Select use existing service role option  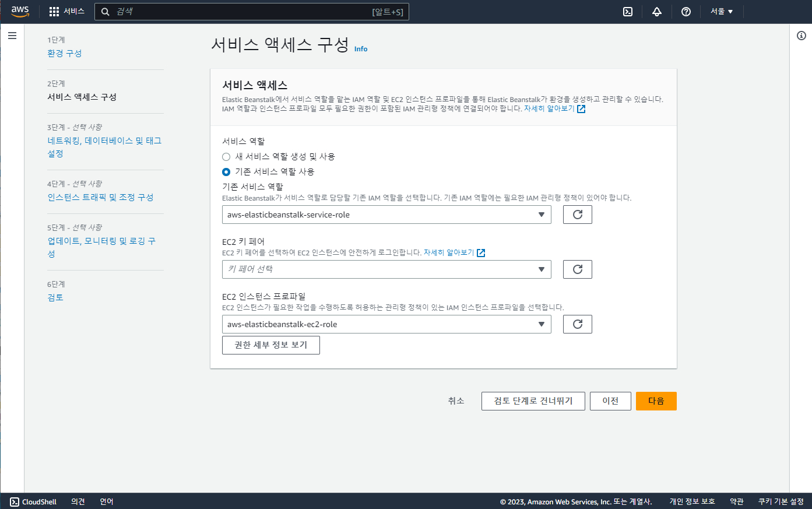pos(226,172)
